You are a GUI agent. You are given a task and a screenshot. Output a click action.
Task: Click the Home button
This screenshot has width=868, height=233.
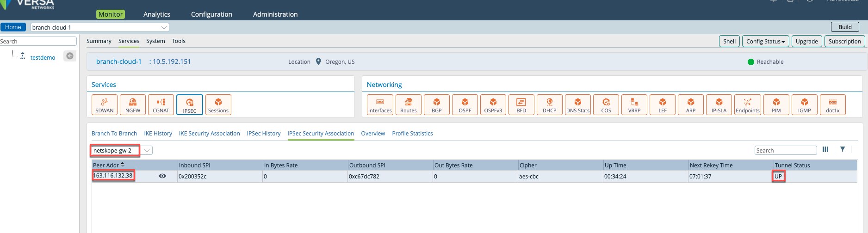[13, 27]
